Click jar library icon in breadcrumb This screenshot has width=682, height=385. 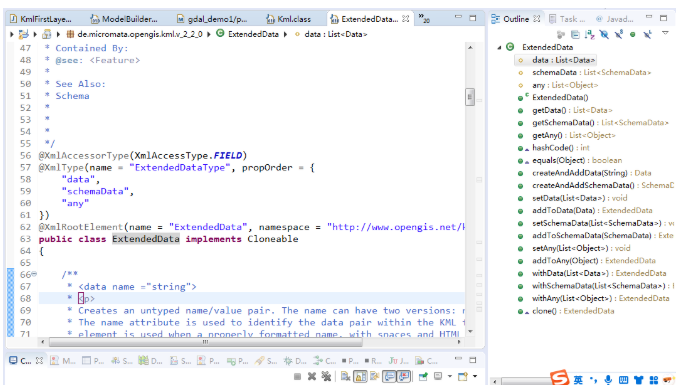47,34
